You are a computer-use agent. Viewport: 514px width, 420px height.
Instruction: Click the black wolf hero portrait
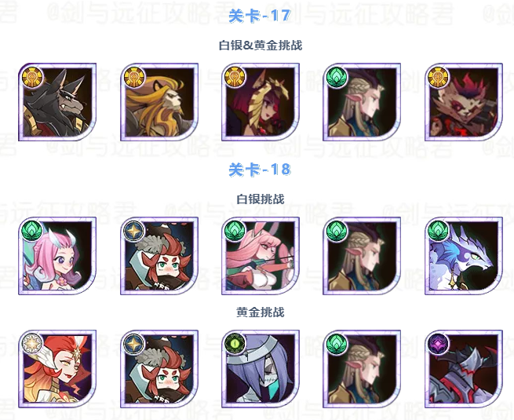tap(57, 102)
